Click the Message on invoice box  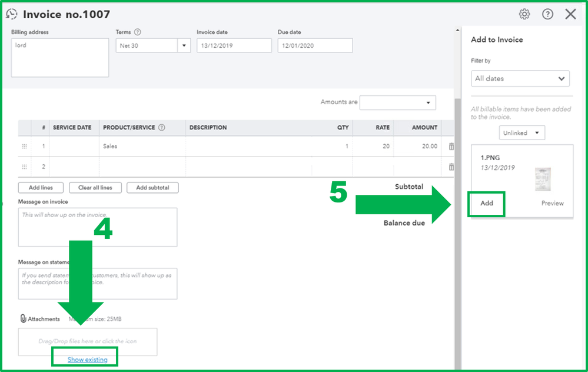(98, 227)
